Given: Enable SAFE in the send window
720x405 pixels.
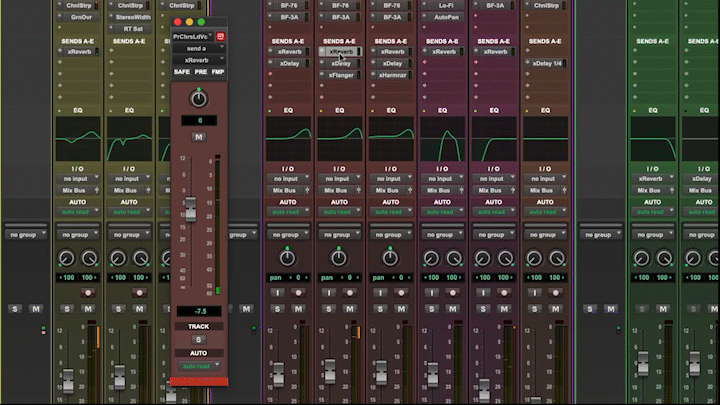Looking at the screenshot, I should (181, 72).
